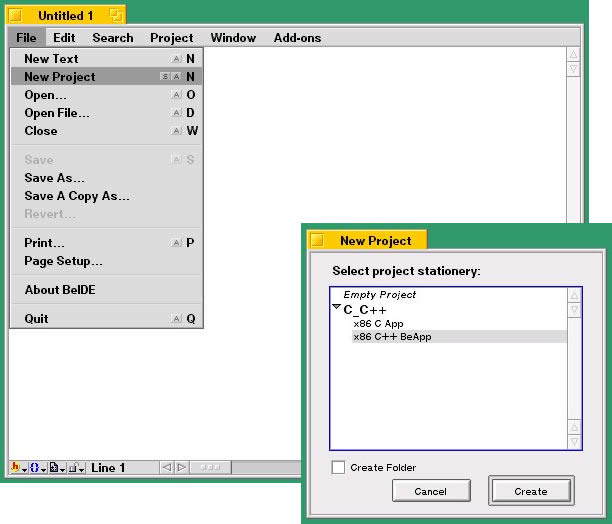The height and width of the screenshot is (524, 612).
Task: Click the Create button
Action: point(531,491)
